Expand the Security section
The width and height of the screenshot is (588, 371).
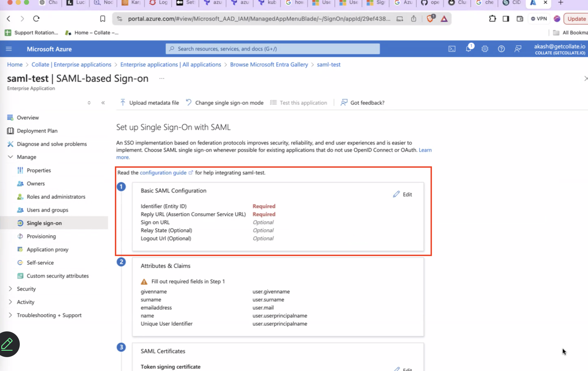point(26,289)
